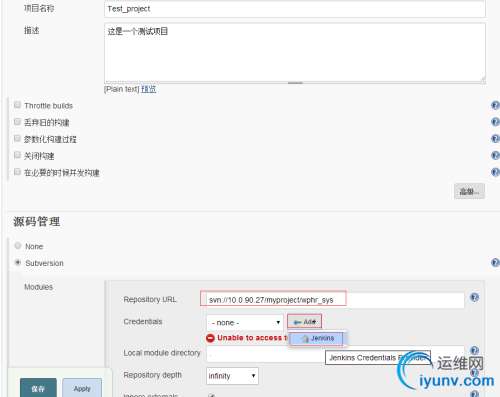This screenshot has width=500, height=397.
Task: Click the 高级 advanced button
Action: 469,191
